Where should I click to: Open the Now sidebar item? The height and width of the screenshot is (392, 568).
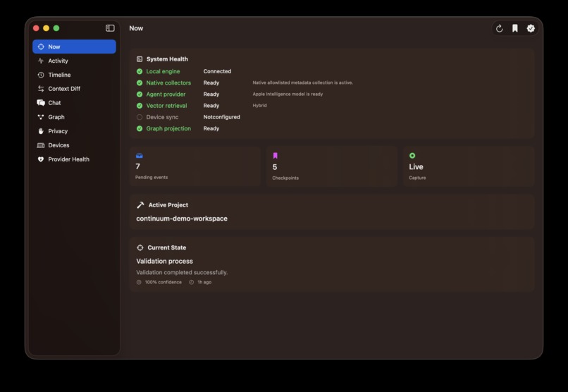coord(74,47)
